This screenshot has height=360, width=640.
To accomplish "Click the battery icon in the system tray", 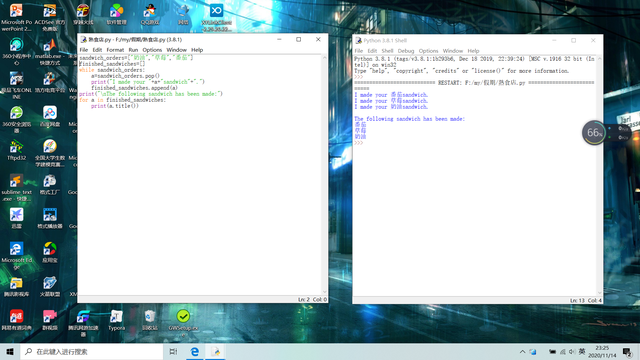I will (x=552, y=352).
